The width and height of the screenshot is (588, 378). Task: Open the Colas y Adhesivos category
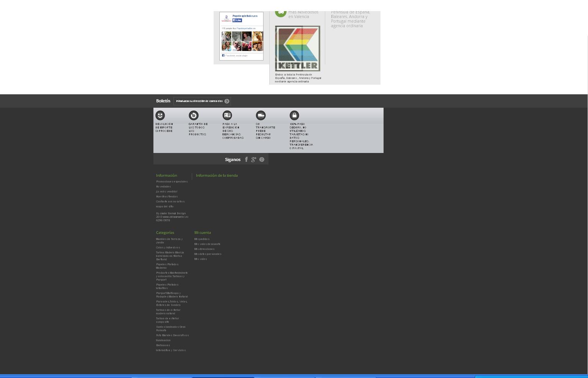coord(168,248)
